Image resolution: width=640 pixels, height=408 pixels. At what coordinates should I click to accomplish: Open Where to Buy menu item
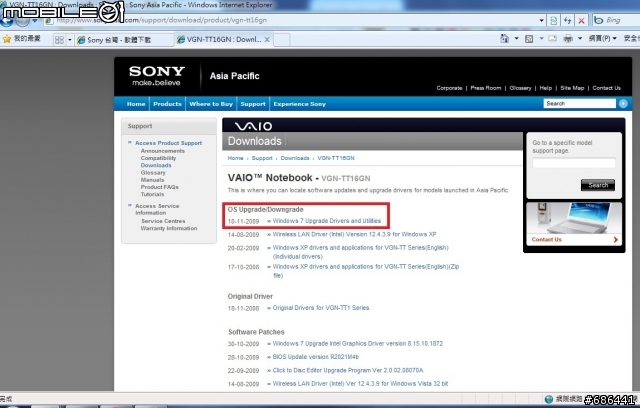(211, 104)
